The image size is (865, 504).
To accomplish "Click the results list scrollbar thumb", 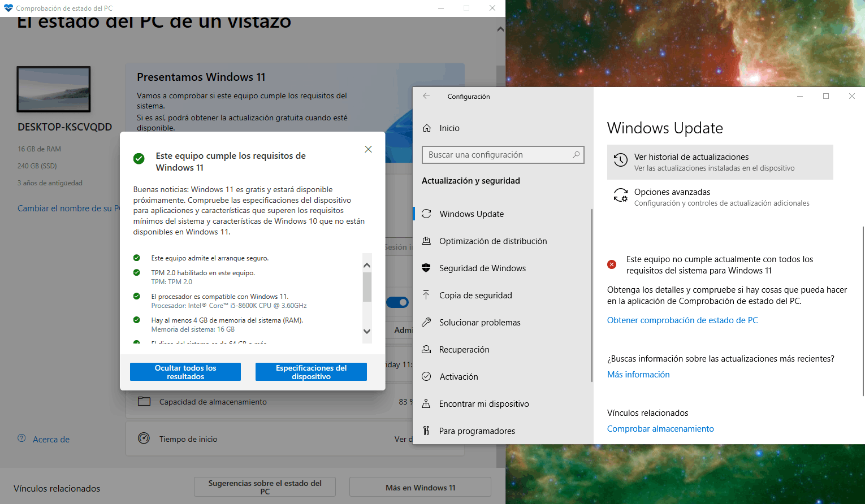I will [x=367, y=287].
